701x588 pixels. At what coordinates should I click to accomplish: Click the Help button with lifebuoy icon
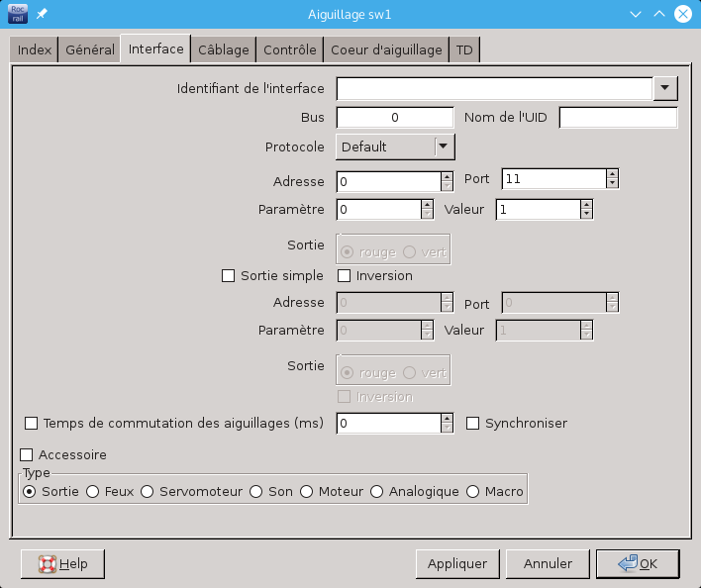[62, 564]
